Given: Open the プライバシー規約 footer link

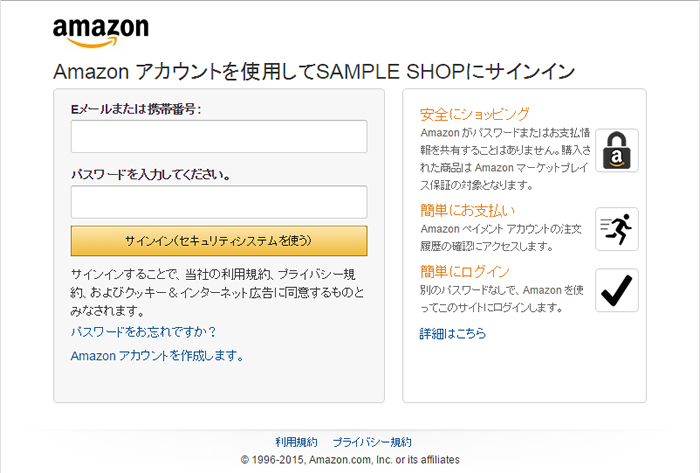Looking at the screenshot, I should pos(372,442).
